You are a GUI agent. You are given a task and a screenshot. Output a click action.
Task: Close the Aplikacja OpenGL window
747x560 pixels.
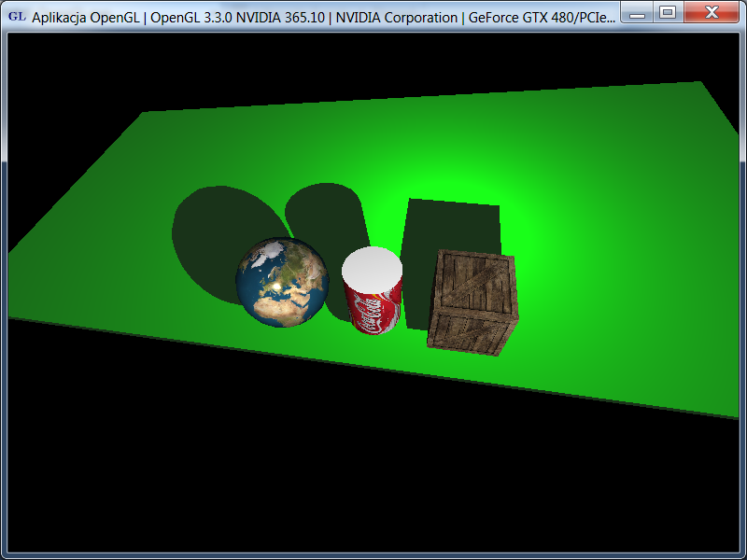pos(711,13)
